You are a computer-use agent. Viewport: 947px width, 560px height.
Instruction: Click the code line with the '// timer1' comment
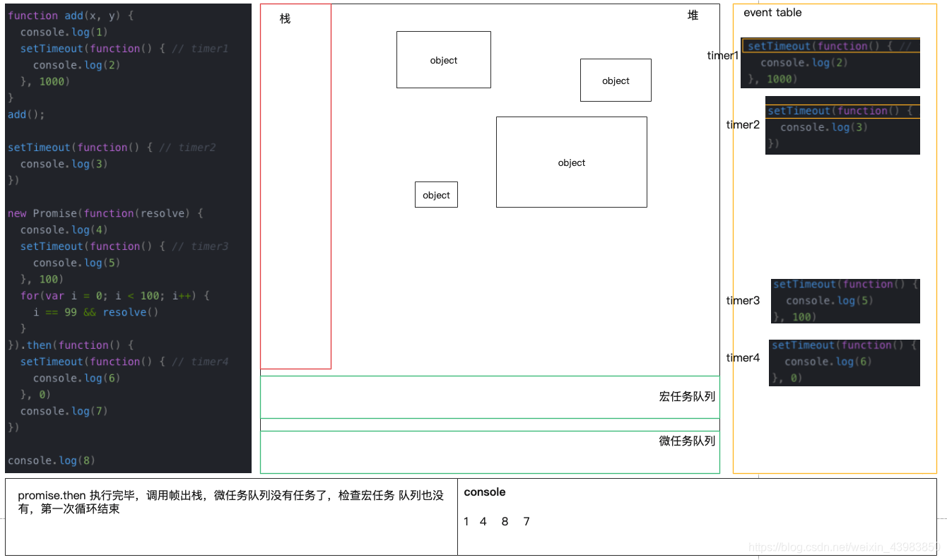[124, 49]
